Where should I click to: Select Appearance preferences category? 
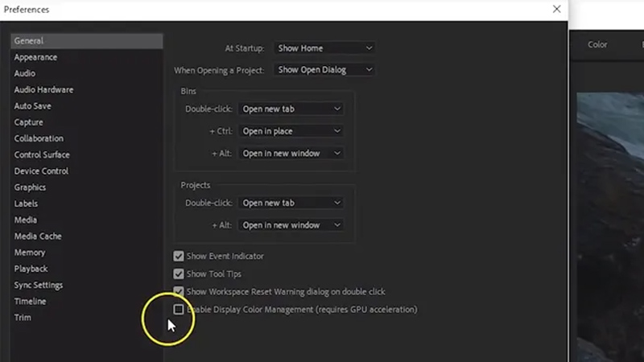(35, 57)
